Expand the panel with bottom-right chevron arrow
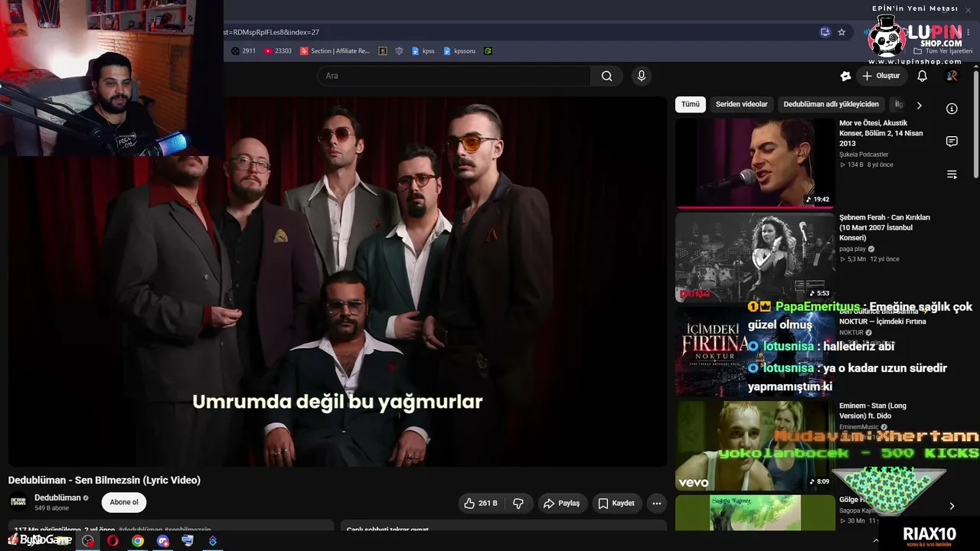Image resolution: width=980 pixels, height=551 pixels. [x=952, y=506]
